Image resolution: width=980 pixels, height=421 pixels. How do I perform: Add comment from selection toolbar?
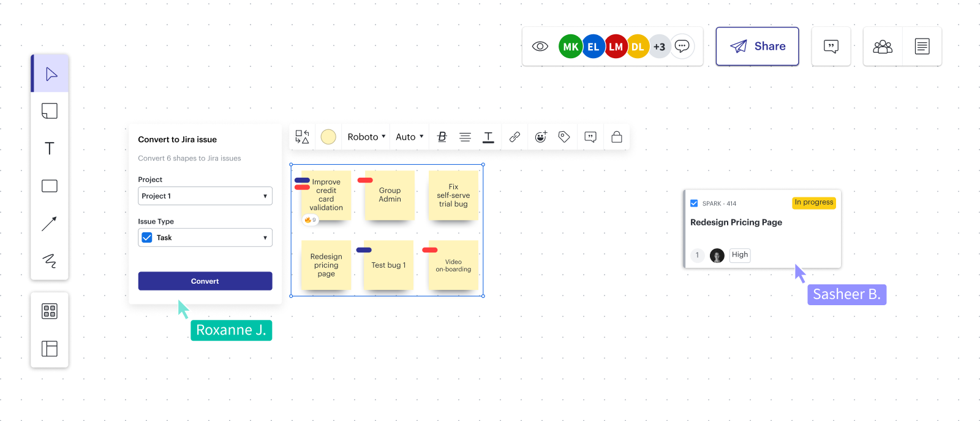pos(590,137)
